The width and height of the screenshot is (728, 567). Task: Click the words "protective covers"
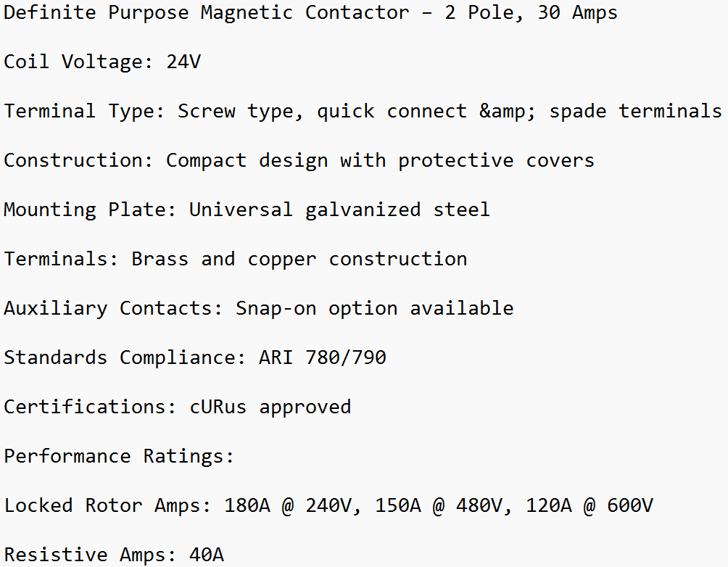(496, 160)
